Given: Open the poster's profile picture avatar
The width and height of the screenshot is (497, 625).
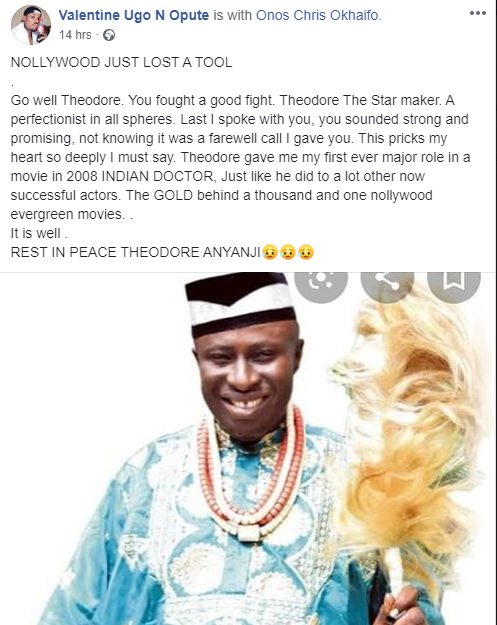Looking at the screenshot, I should pyautogui.click(x=31, y=25).
